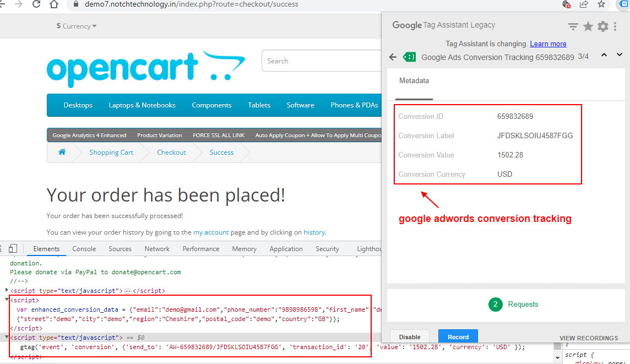Screen dimensions: 630x364
Task: Open the Metadata tab
Action: tap(414, 81)
